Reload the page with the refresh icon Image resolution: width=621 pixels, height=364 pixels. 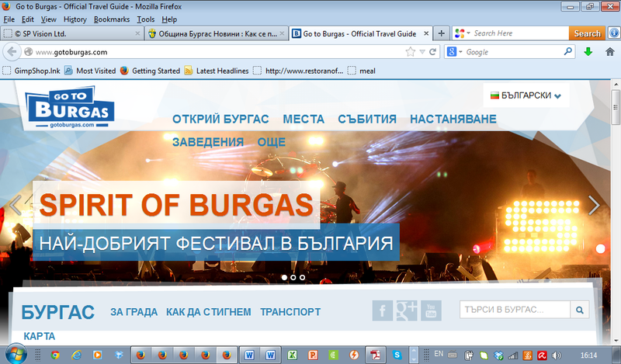click(x=433, y=52)
